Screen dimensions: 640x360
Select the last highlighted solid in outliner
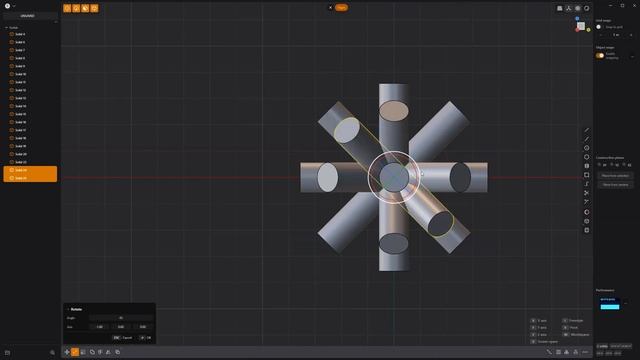[x=30, y=178]
